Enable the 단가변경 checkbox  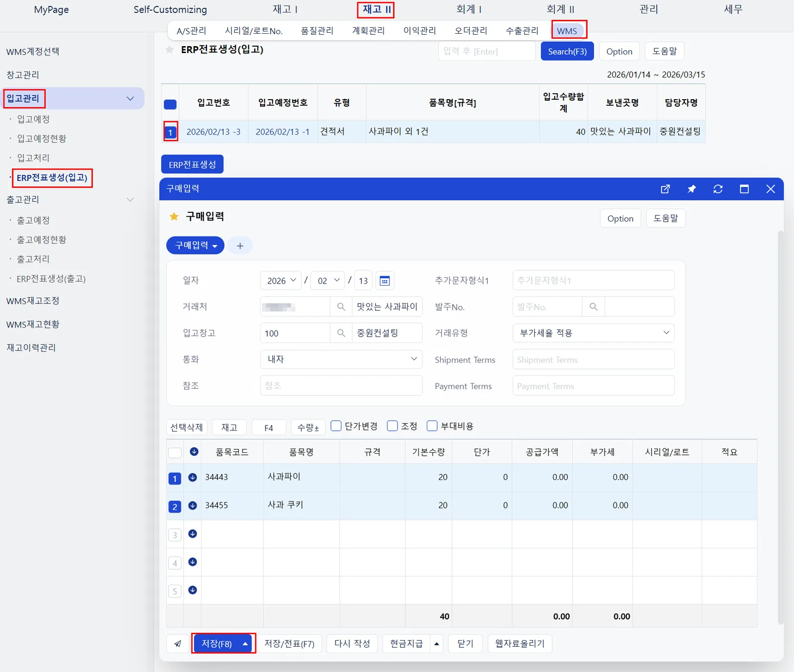(x=336, y=426)
